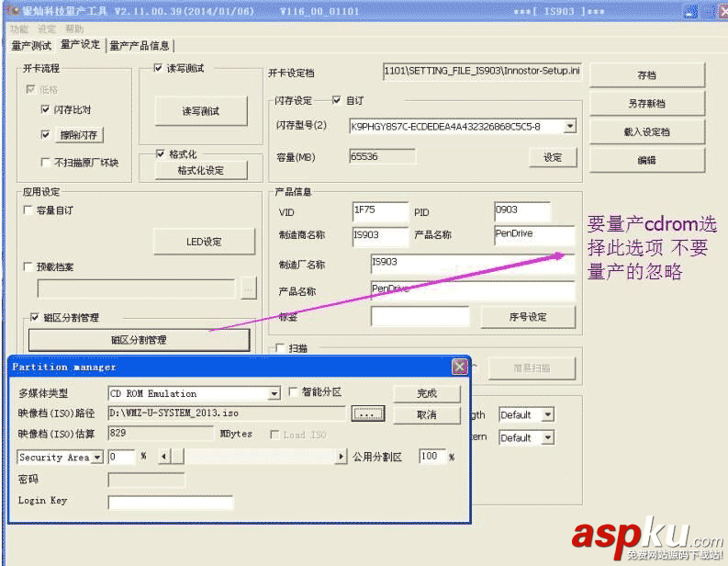728x566 pixels.
Task: Click the Login Key input field
Action: (171, 503)
